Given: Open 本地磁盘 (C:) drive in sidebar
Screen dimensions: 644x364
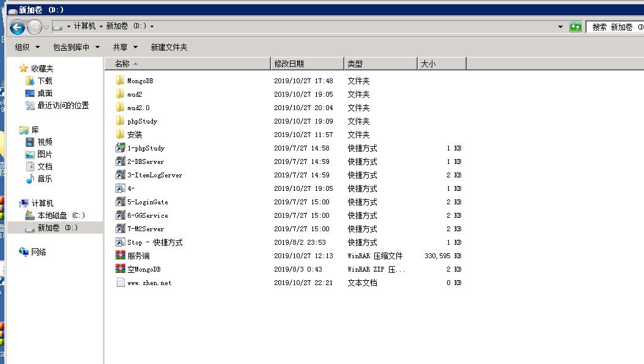Looking at the screenshot, I should 61,215.
